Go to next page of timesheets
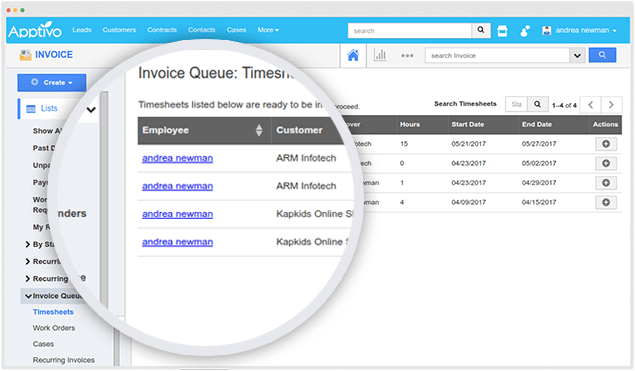The width and height of the screenshot is (635, 371). 611,105
